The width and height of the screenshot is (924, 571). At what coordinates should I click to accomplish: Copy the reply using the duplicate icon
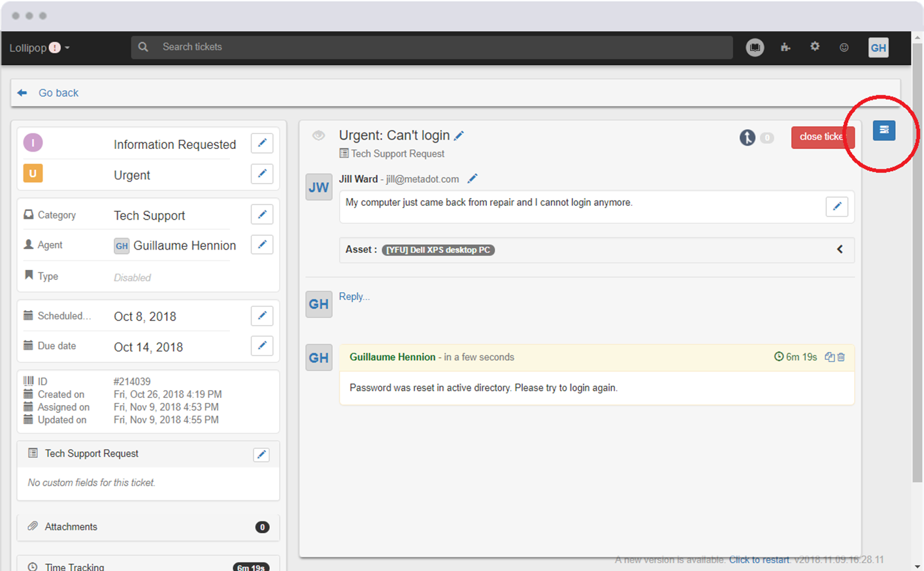click(829, 357)
